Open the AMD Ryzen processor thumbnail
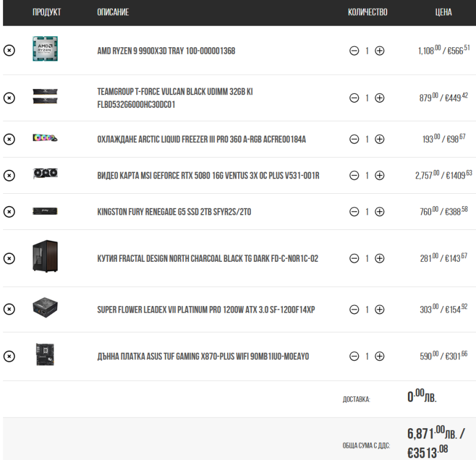 click(x=45, y=49)
